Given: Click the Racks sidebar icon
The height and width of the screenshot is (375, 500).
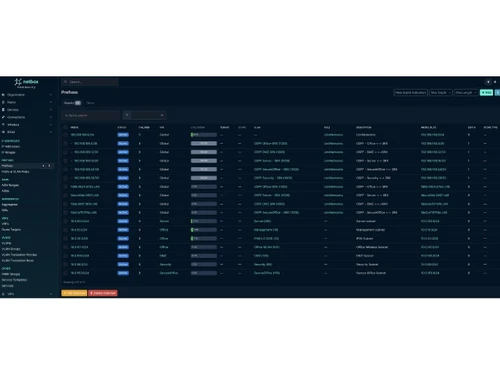Looking at the screenshot, I should point(3,102).
